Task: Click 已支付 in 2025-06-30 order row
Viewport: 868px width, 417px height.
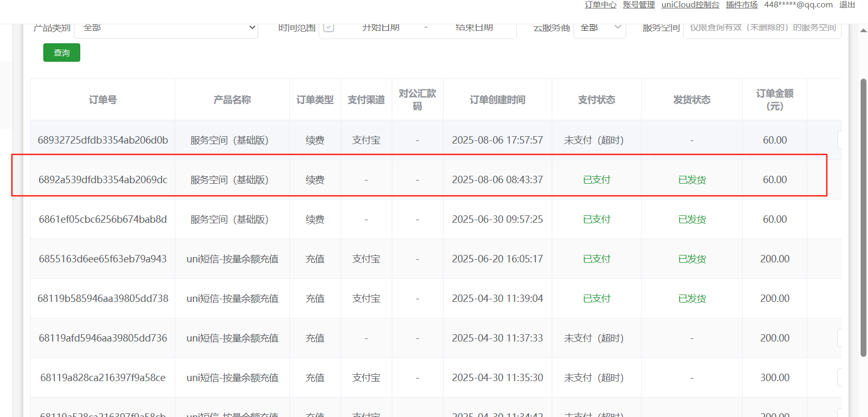Action: 597,219
